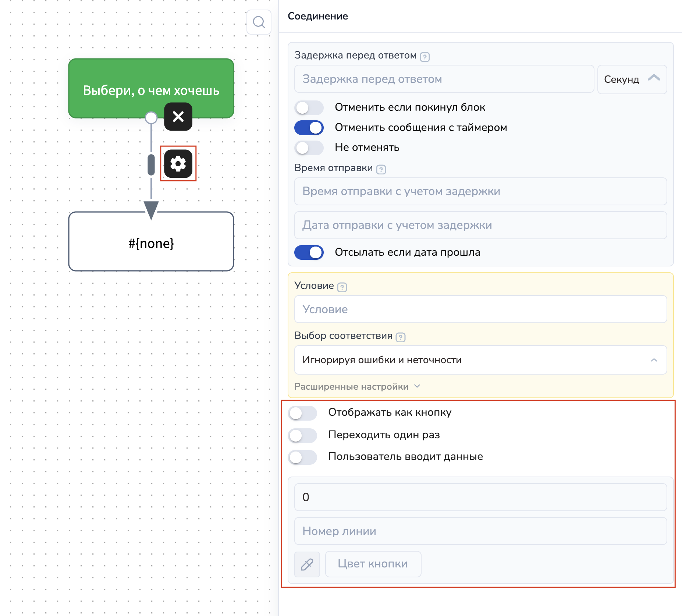The height and width of the screenshot is (616, 682).
Task: Click help icon beside Выбор соответствия
Action: click(401, 337)
